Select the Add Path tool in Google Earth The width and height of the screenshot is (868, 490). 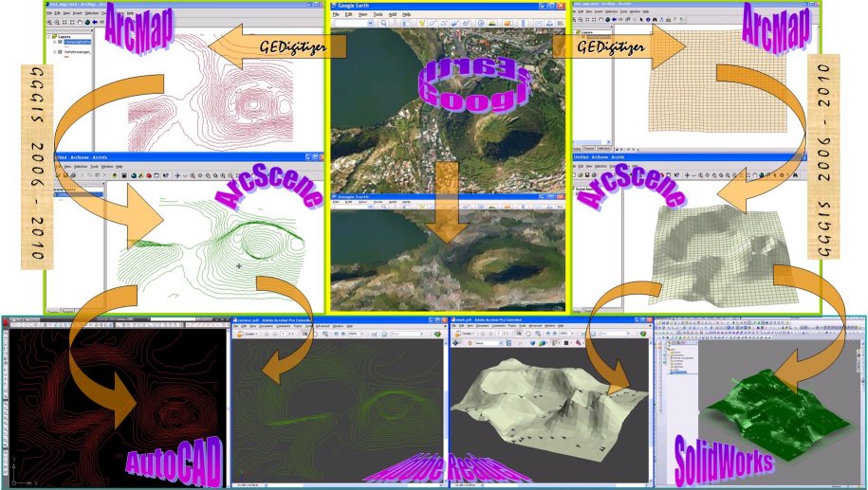(444, 24)
